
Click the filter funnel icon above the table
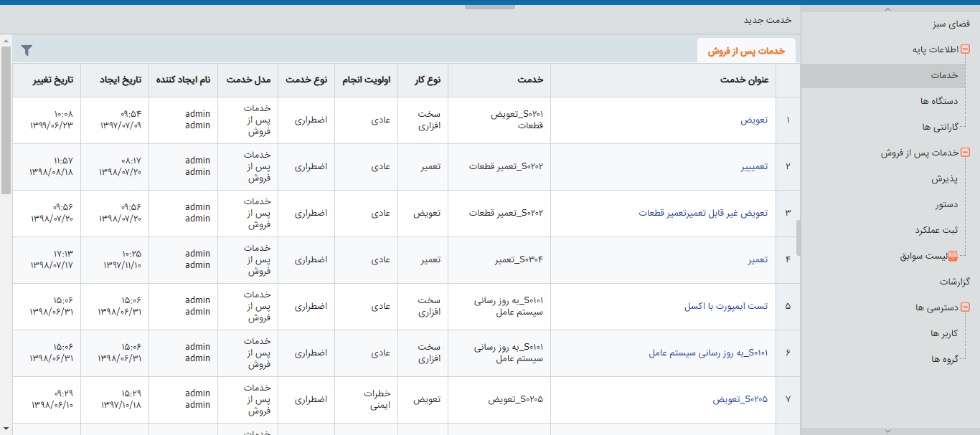point(27,50)
